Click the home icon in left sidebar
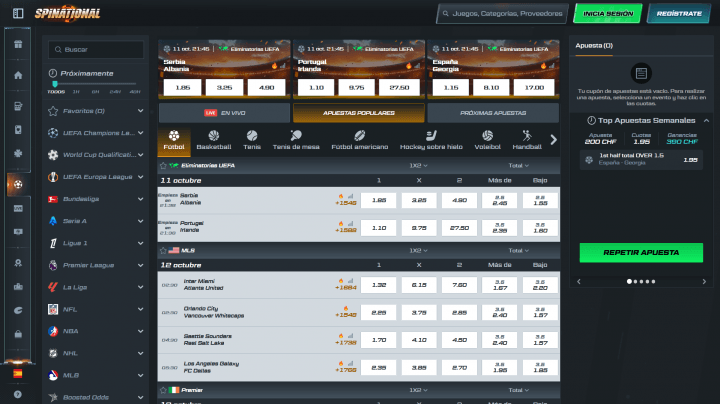The width and height of the screenshot is (720, 404). (17, 75)
